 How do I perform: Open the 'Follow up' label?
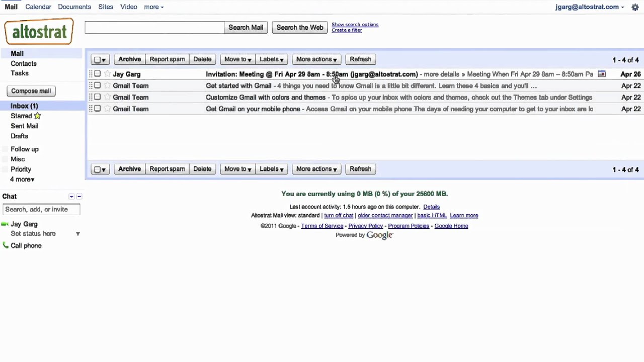click(x=25, y=149)
